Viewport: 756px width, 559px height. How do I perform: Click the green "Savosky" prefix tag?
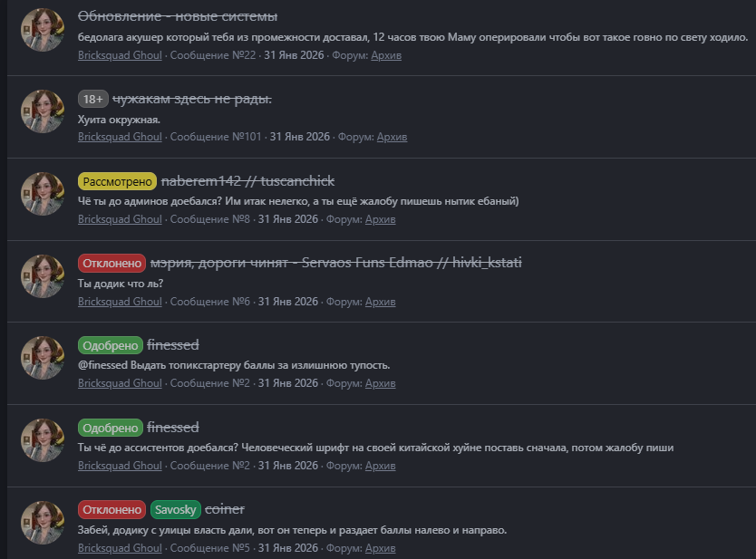[175, 509]
